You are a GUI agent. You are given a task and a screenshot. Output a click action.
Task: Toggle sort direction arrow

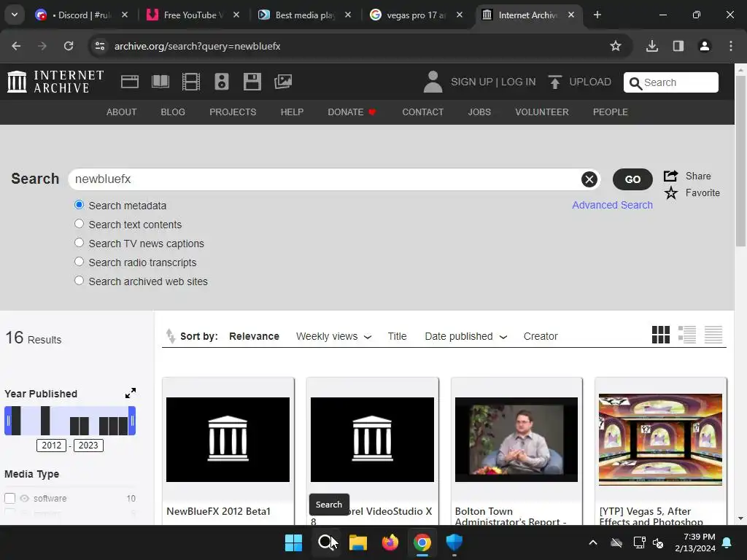171,335
